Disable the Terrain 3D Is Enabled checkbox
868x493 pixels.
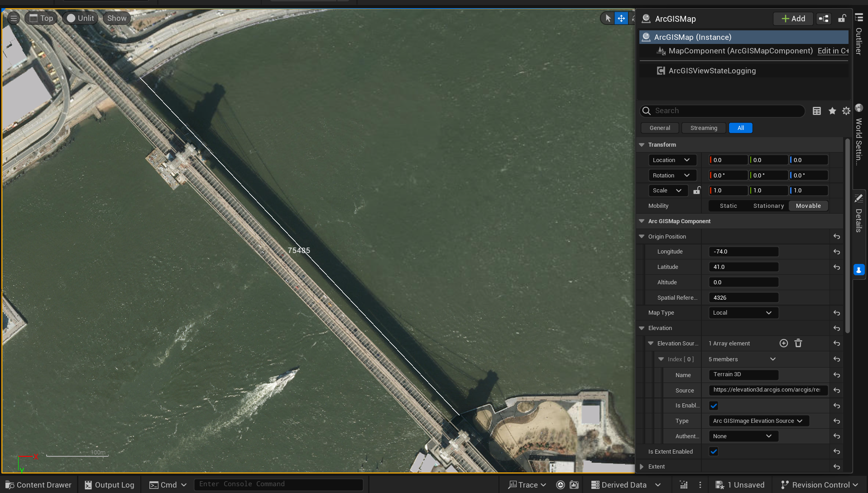click(713, 406)
